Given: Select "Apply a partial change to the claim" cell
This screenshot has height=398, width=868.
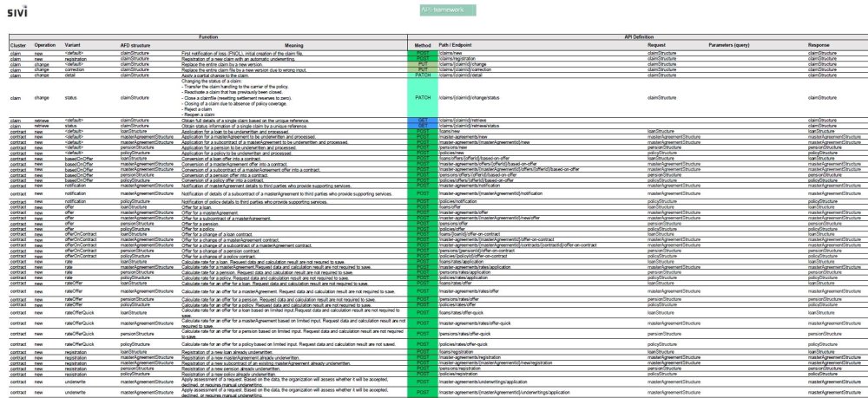Looking at the screenshot, I should [294, 75].
